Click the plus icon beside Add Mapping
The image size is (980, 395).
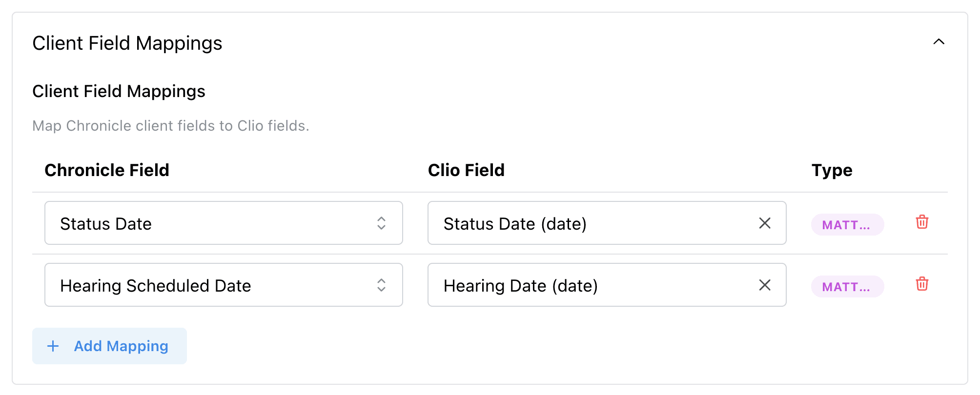(52, 346)
